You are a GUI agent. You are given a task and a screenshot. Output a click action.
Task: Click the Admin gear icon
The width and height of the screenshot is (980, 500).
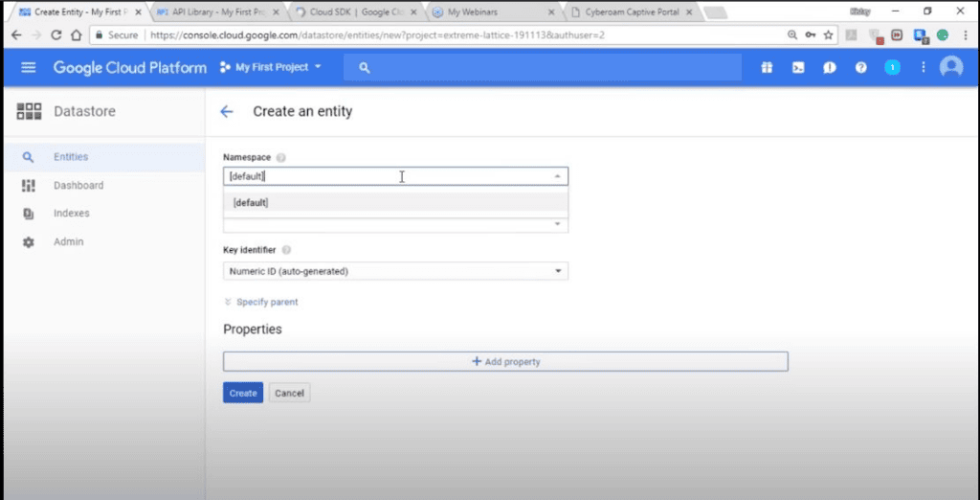click(28, 242)
